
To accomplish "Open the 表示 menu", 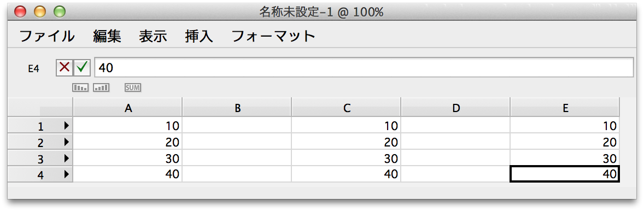I will (x=153, y=36).
